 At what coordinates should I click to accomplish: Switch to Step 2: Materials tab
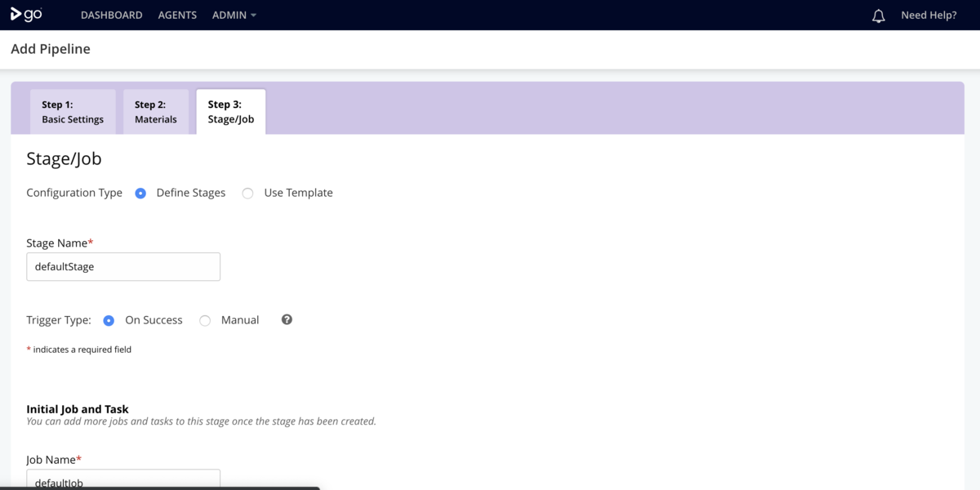pyautogui.click(x=156, y=112)
